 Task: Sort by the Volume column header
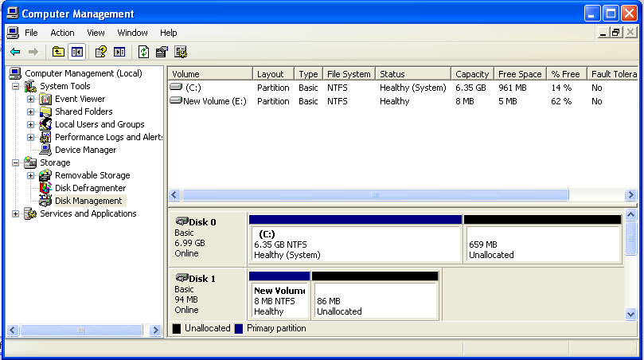(x=210, y=74)
